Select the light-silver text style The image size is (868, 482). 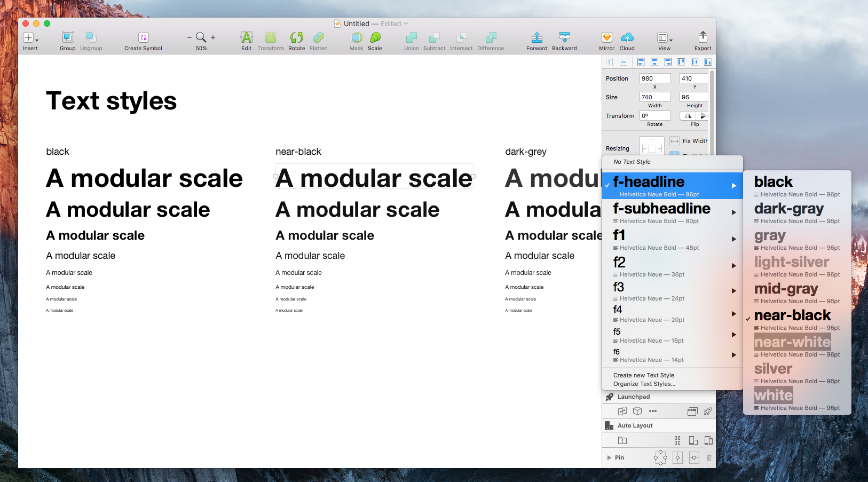click(x=797, y=265)
